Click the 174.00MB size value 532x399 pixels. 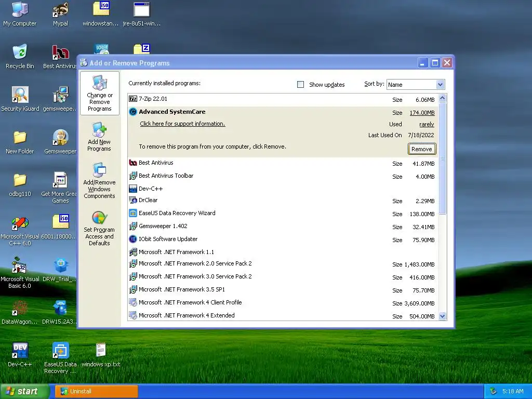click(x=422, y=113)
